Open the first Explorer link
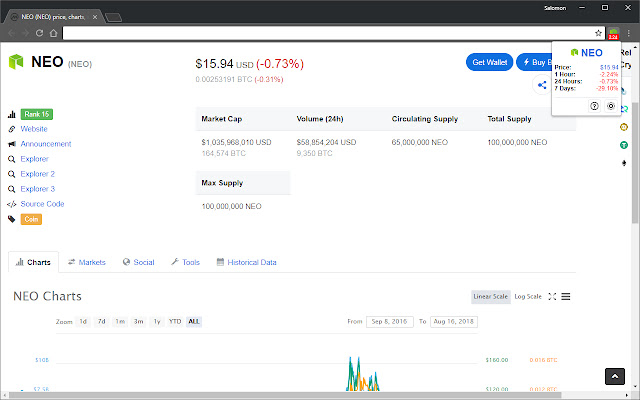 pos(34,159)
